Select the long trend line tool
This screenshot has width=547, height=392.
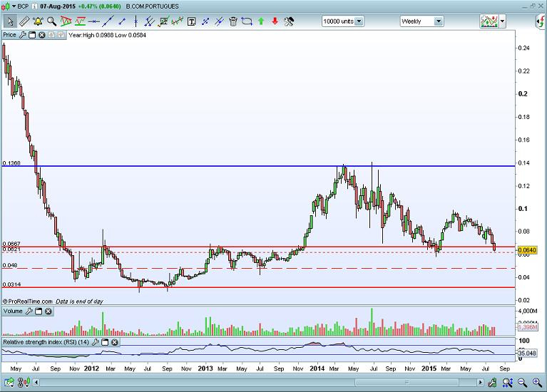tap(108, 21)
